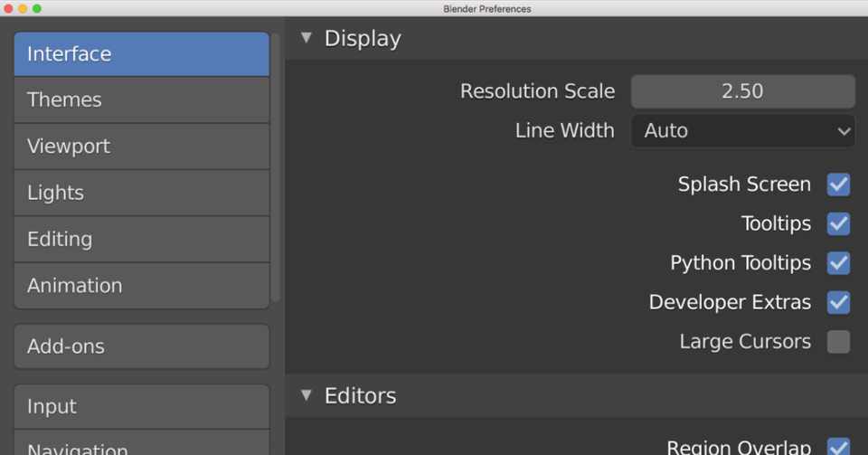Go to Editing preferences
Screen dimensions: 868x455
141,240
